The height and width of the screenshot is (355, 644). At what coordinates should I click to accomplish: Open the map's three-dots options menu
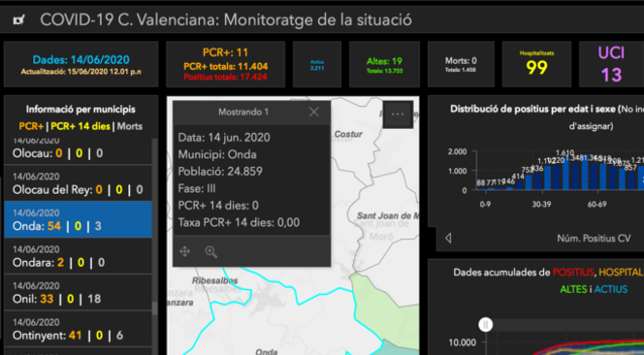click(x=398, y=114)
